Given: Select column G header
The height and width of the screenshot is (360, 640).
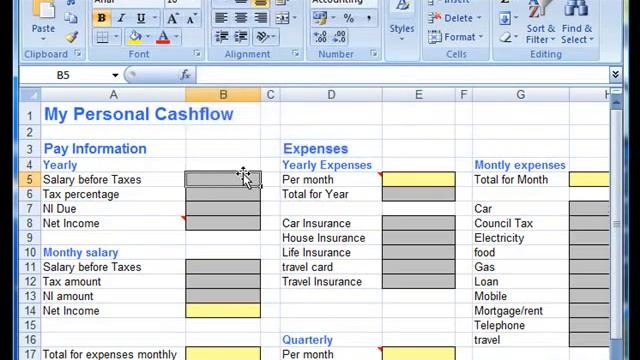Looking at the screenshot, I should point(521,95).
